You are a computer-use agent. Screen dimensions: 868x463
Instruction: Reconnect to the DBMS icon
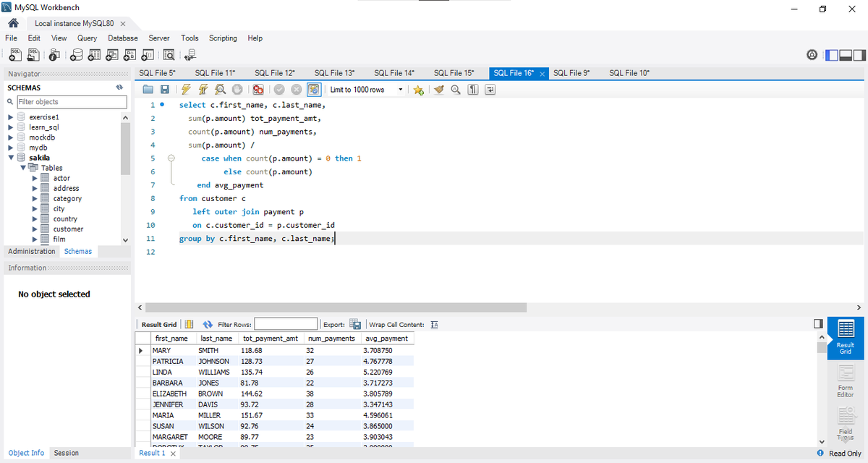(x=191, y=55)
